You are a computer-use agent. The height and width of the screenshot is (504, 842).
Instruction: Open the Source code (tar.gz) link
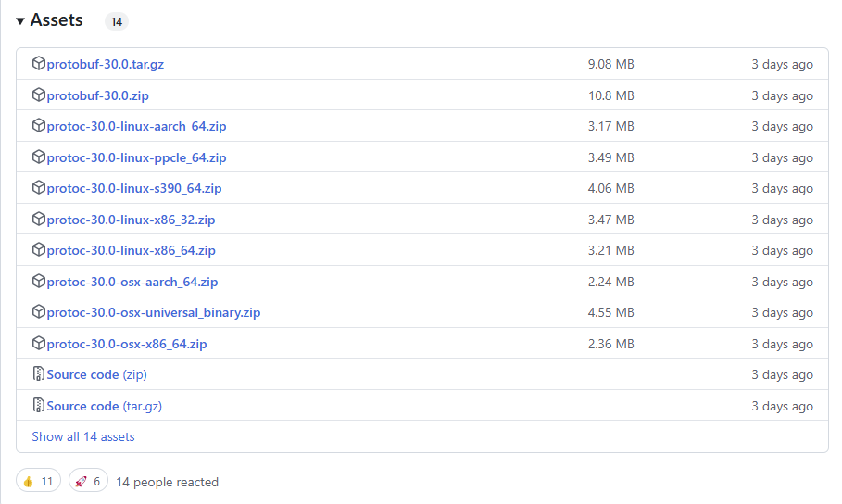(104, 406)
